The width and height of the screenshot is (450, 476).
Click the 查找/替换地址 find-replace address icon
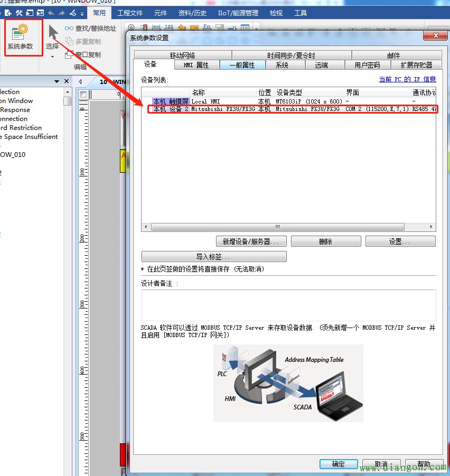pos(69,29)
